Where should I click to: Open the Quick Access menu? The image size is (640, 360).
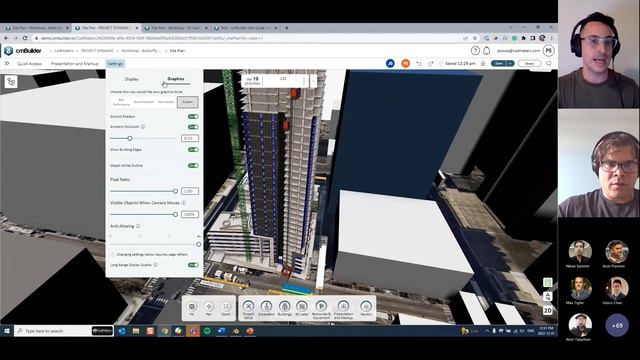click(29, 64)
